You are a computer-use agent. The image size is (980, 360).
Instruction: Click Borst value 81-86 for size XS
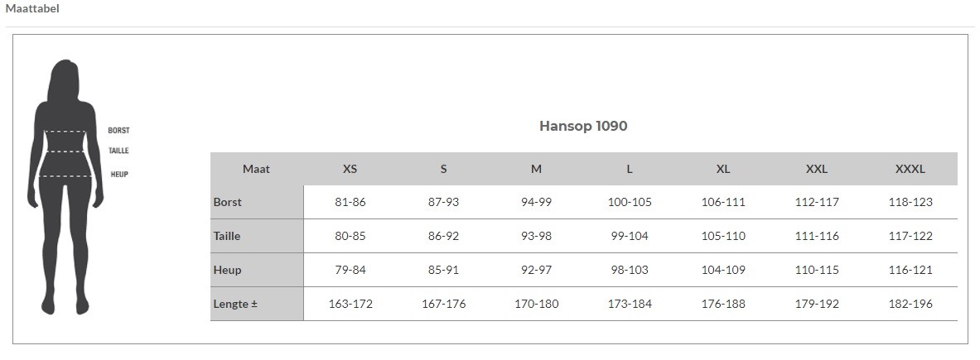[350, 202]
